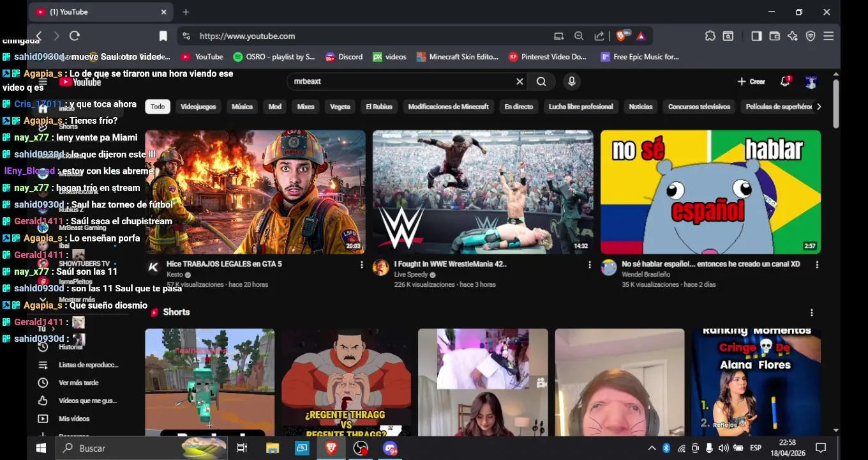Click the zoom magnifier icon in address bar
The width and height of the screenshot is (868, 460).
coord(579,36)
